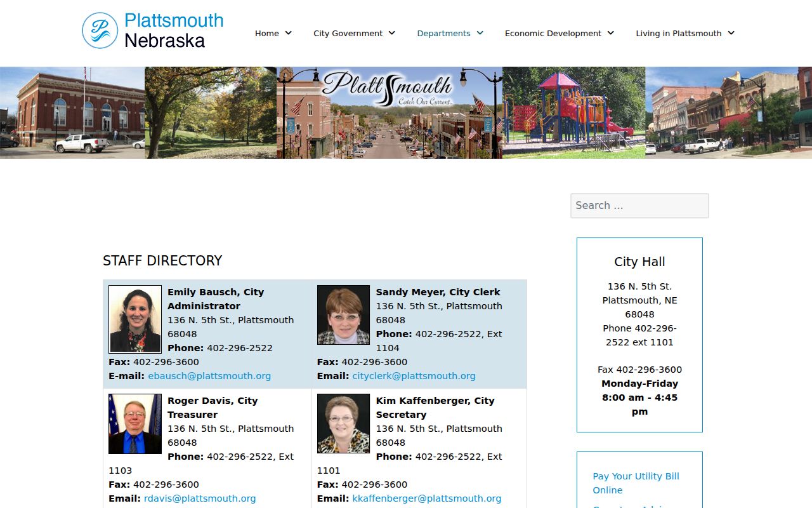Viewport: 812px width, 508px height.
Task: Click the name Kim Kaffenberger, City Secretary
Action: point(435,408)
